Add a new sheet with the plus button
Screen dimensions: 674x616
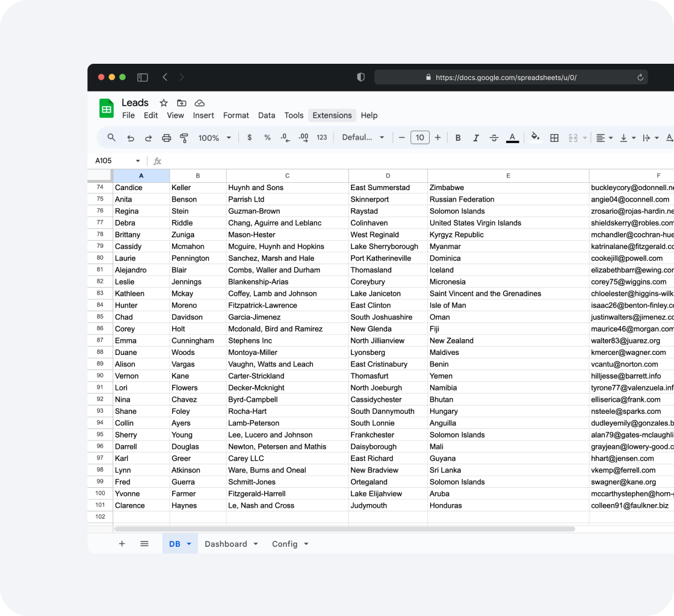(x=122, y=543)
